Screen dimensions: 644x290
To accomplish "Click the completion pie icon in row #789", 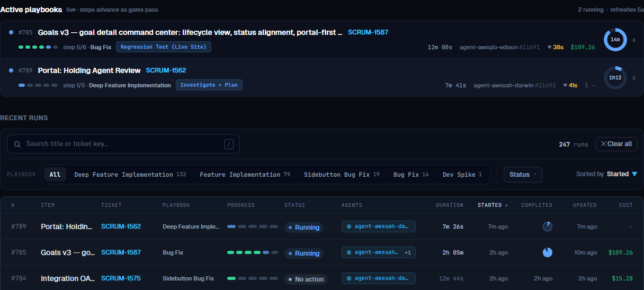I will tap(548, 226).
